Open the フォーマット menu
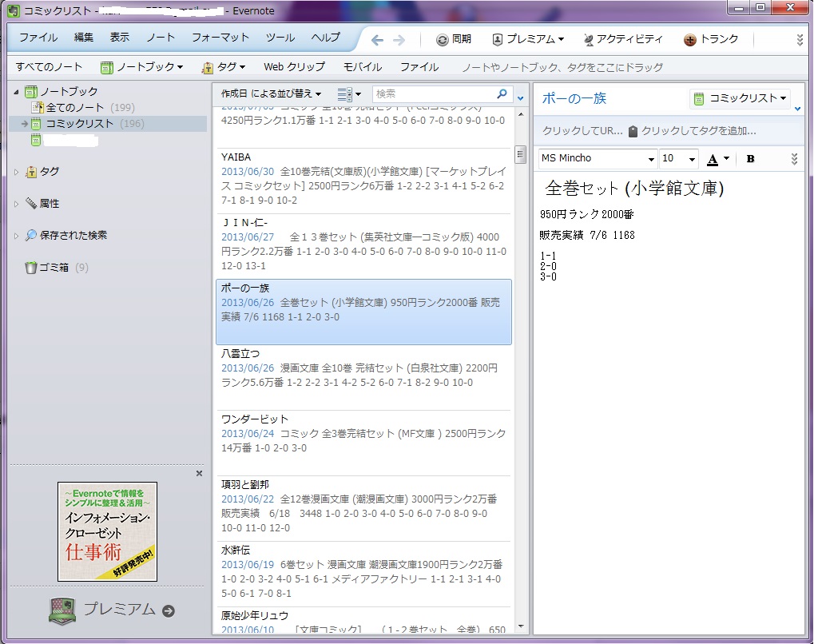The width and height of the screenshot is (814, 644). point(220,38)
